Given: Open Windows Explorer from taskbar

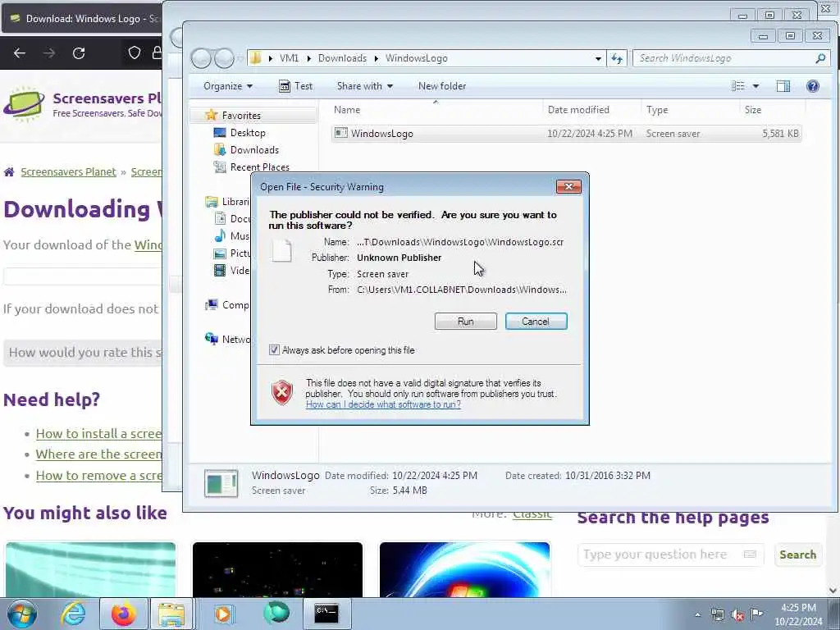Looking at the screenshot, I should pyautogui.click(x=171, y=614).
